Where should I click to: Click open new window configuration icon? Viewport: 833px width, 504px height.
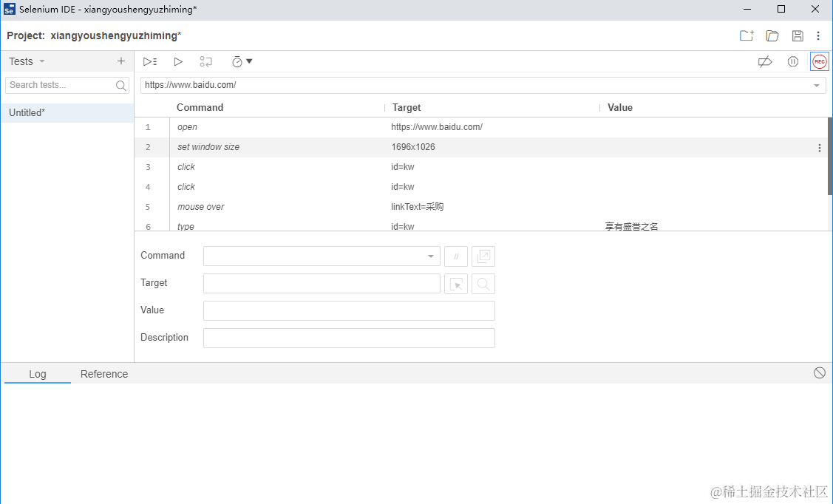(483, 256)
